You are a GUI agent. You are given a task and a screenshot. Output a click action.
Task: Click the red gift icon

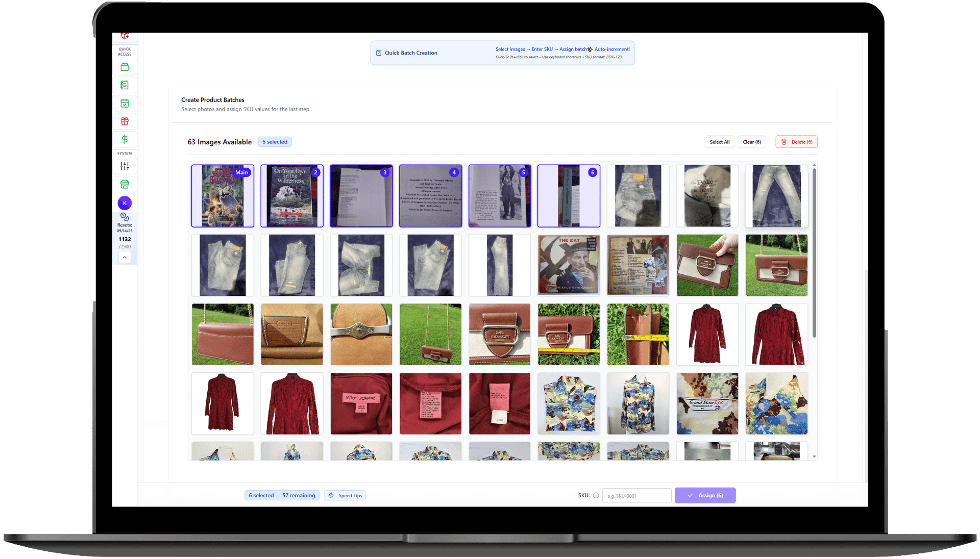pyautogui.click(x=125, y=121)
